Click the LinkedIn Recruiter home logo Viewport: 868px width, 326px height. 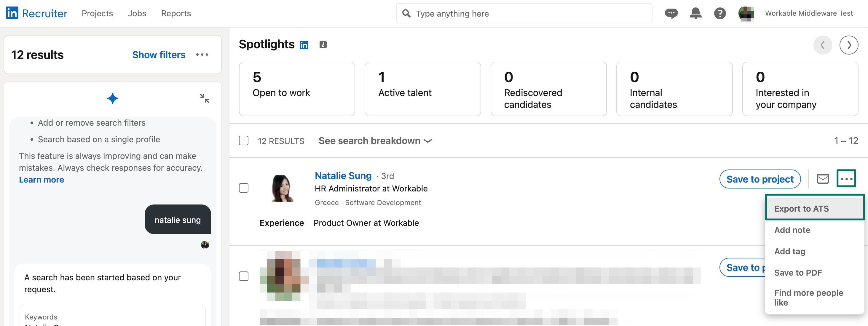coord(36,13)
